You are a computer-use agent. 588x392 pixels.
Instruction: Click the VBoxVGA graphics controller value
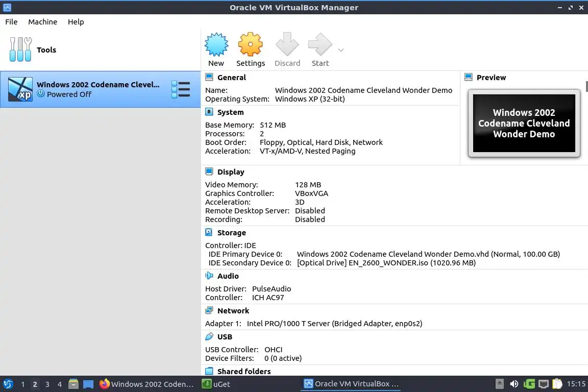pyautogui.click(x=311, y=193)
